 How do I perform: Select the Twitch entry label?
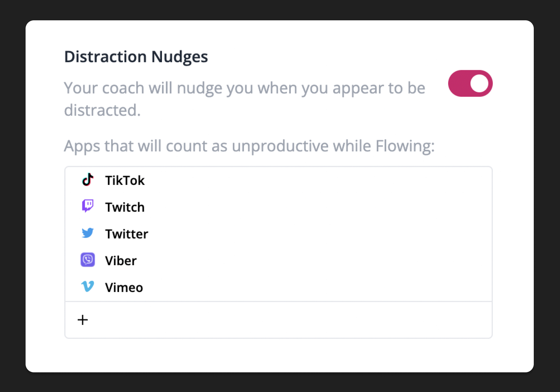[125, 207]
